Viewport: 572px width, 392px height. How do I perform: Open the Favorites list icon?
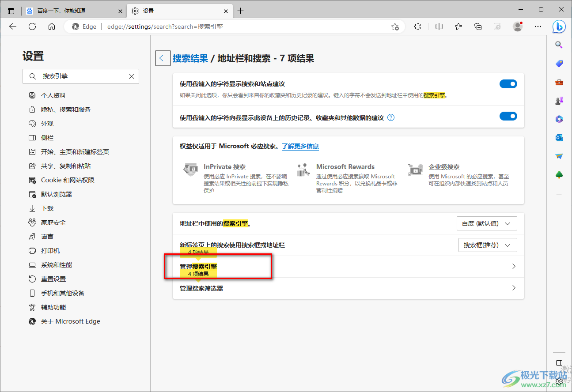458,26
